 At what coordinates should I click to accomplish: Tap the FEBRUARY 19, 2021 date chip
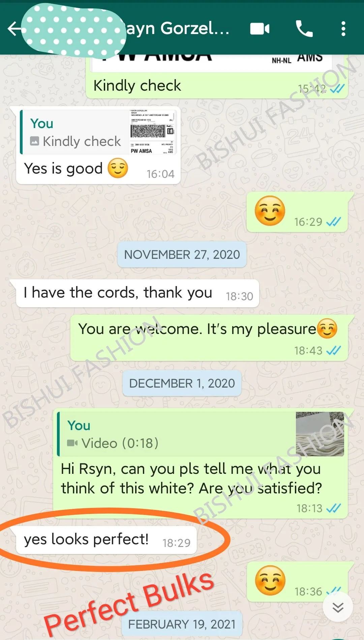(182, 624)
